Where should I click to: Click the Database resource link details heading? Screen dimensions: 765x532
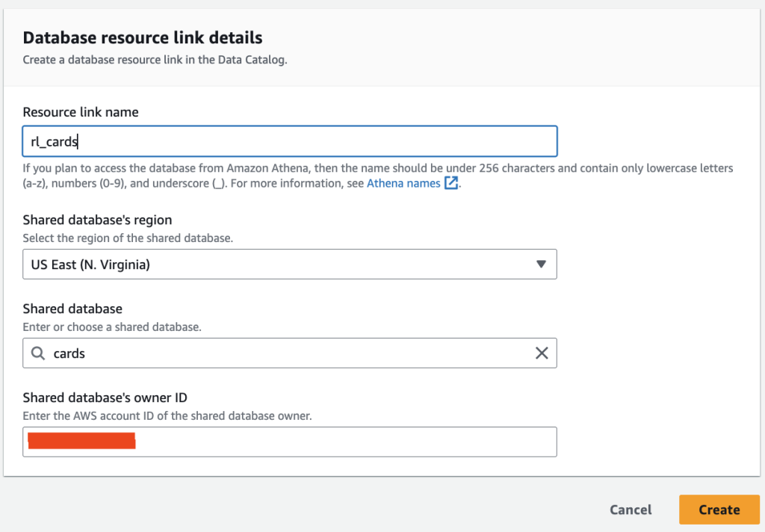(143, 37)
